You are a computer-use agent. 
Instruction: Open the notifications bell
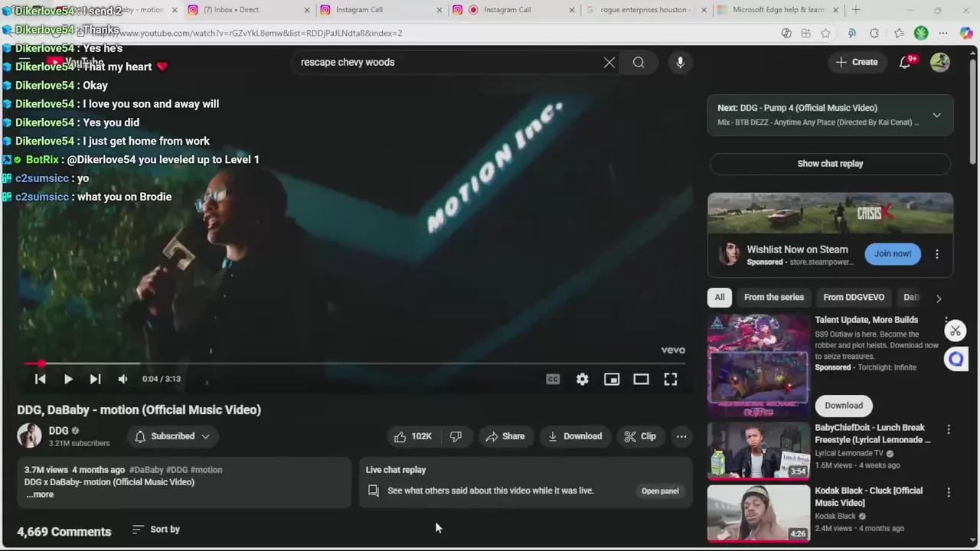[906, 62]
